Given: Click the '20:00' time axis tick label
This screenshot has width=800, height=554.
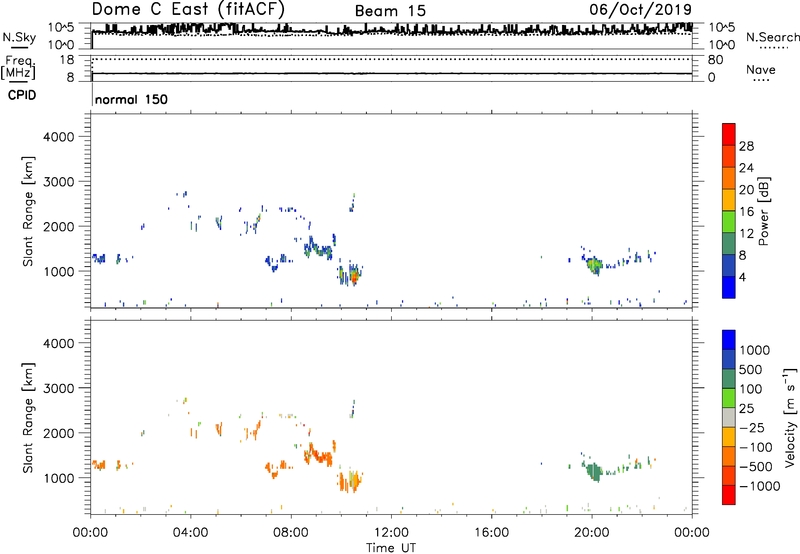Looking at the screenshot, I should coord(592,533).
